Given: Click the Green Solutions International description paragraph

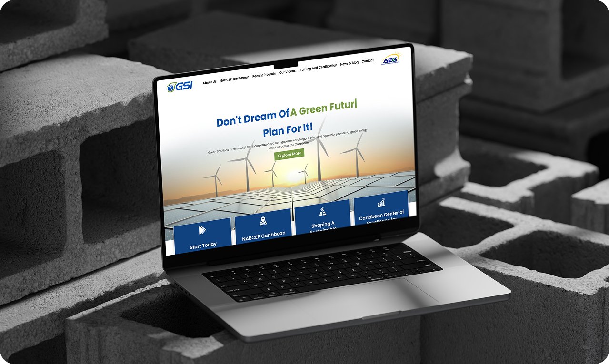Looking at the screenshot, I should pos(288,141).
